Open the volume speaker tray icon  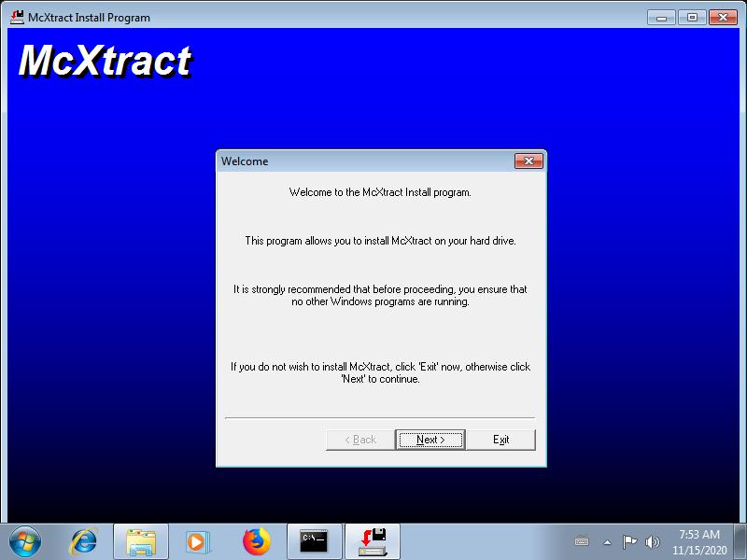click(x=652, y=542)
